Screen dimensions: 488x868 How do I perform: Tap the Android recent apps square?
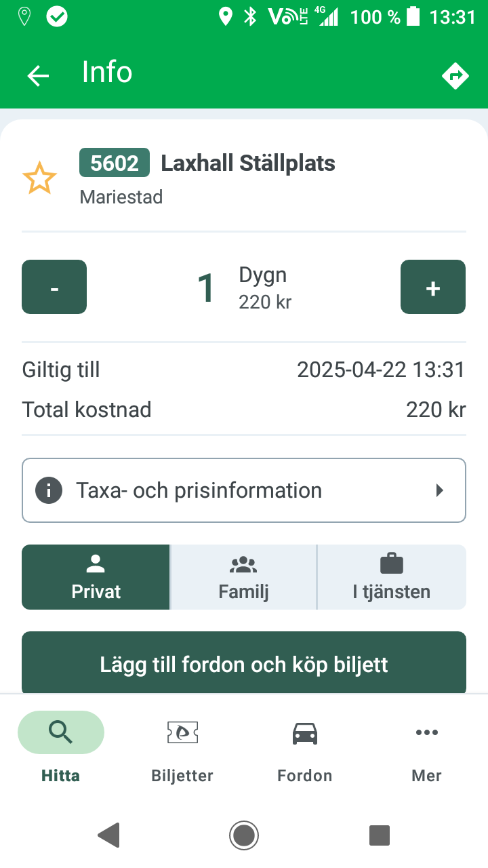tap(379, 835)
